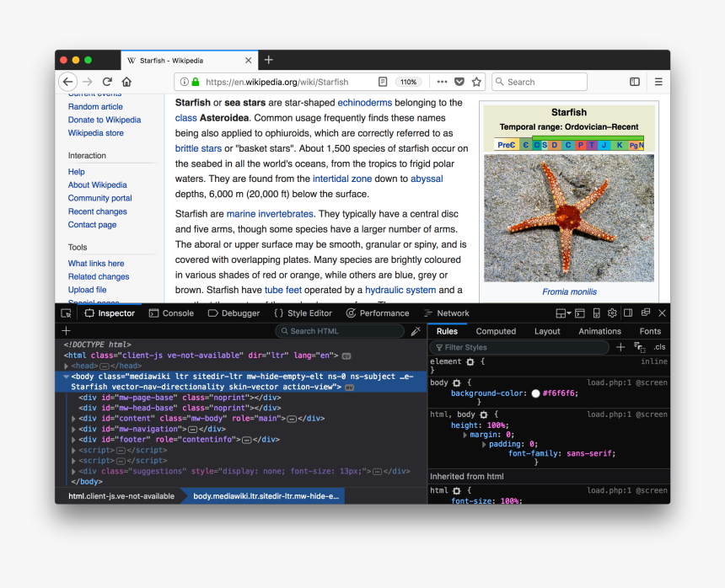
Task: Click the Filter Styles input
Action: pyautogui.click(x=518, y=347)
